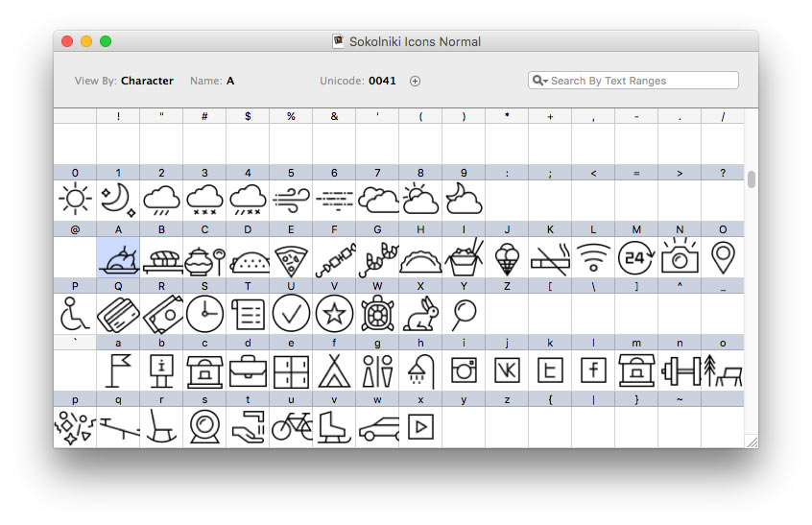The image size is (812, 525).
Task: Select the roast chicken glyph
Action: click(x=118, y=257)
